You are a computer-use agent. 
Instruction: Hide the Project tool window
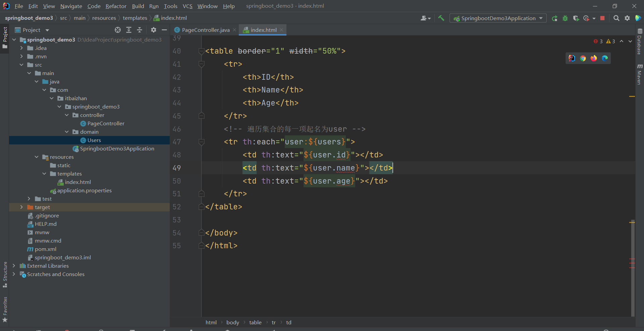click(x=164, y=30)
